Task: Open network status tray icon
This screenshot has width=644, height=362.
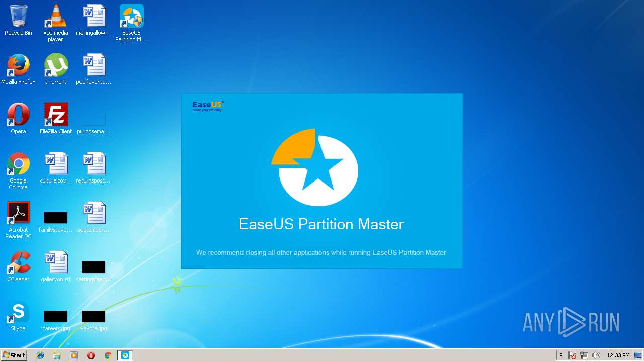Action: (x=584, y=355)
